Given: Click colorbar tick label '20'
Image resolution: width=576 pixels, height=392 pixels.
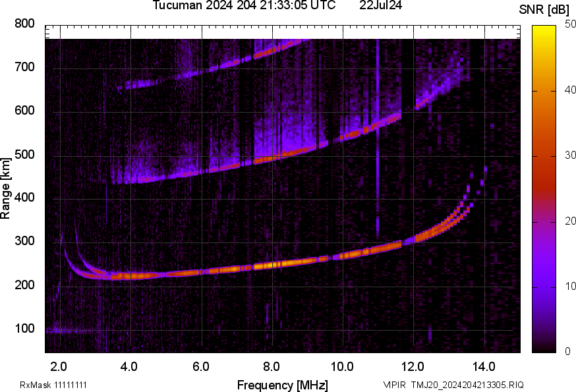Looking at the screenshot, I should pyautogui.click(x=570, y=221).
